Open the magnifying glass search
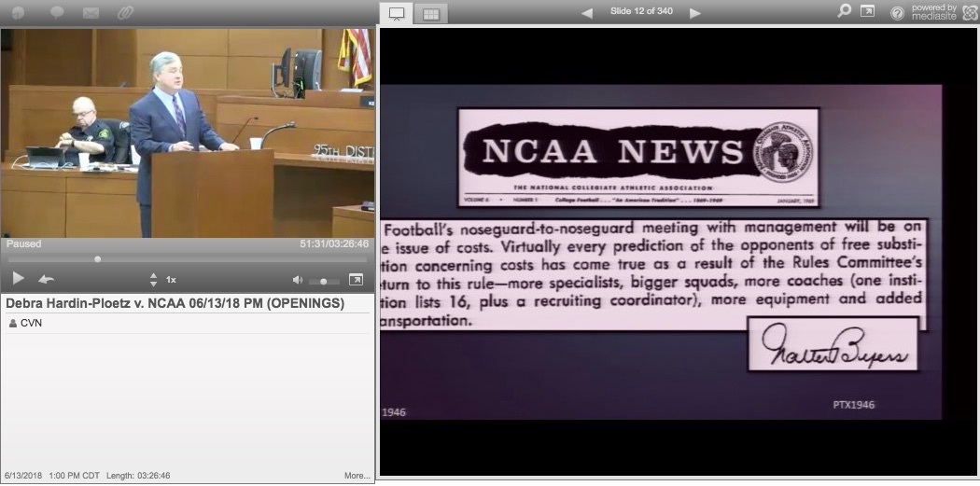 [x=844, y=10]
